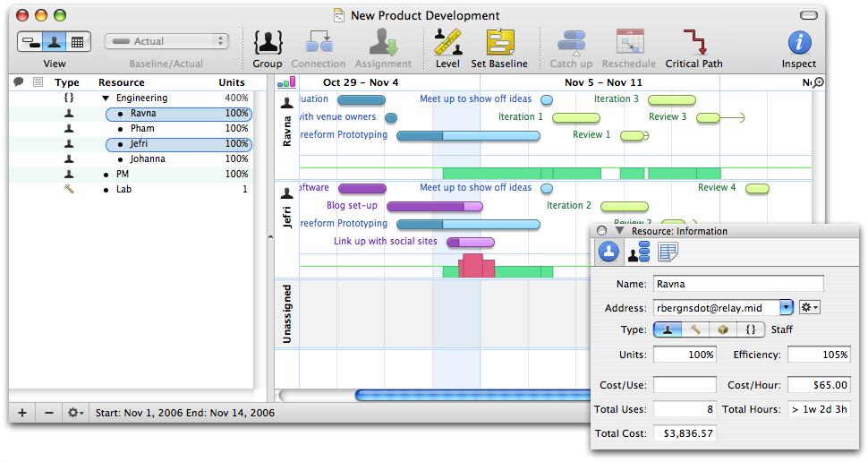Click the notes column header icon

38,82
